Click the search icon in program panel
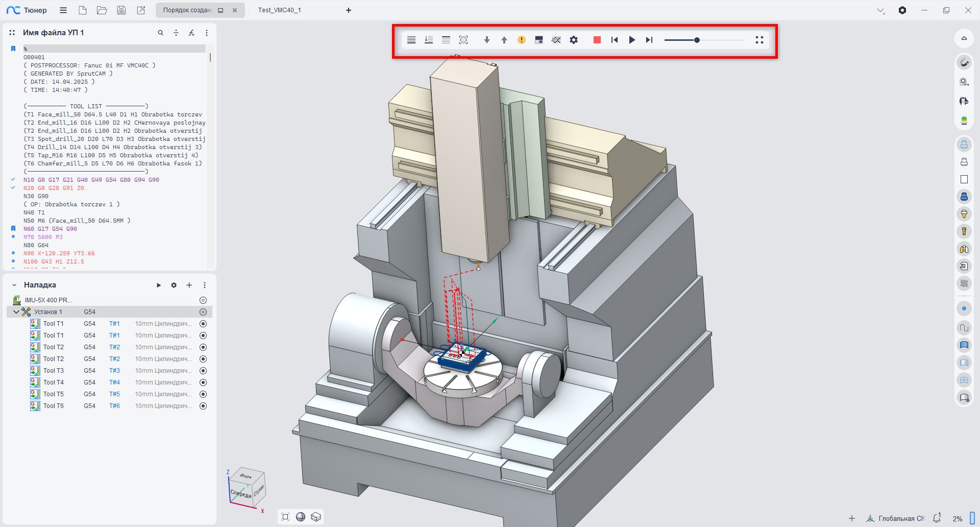 point(160,33)
